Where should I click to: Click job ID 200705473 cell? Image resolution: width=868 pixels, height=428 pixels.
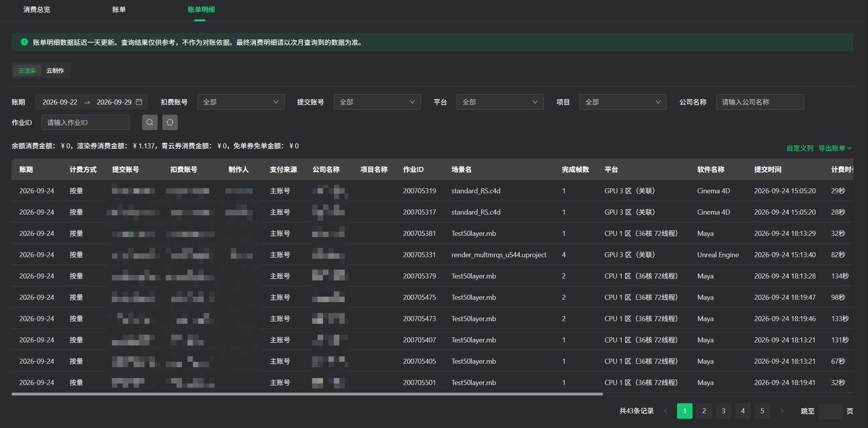(419, 318)
